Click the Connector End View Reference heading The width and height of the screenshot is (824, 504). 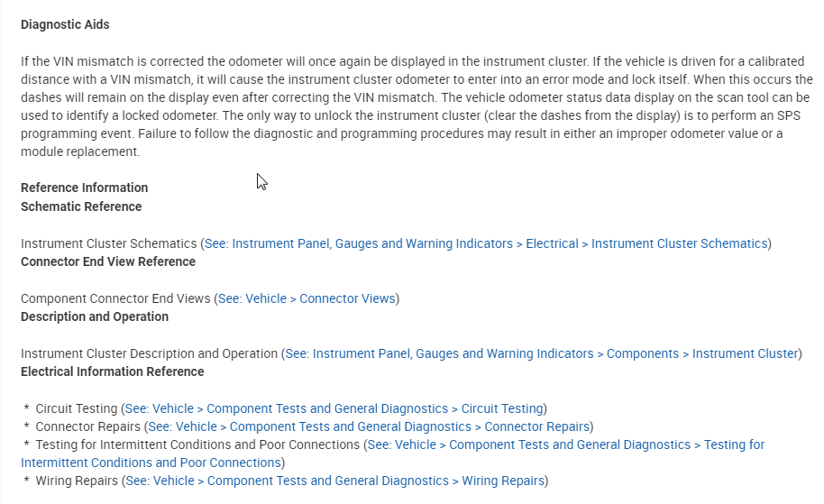pos(108,261)
